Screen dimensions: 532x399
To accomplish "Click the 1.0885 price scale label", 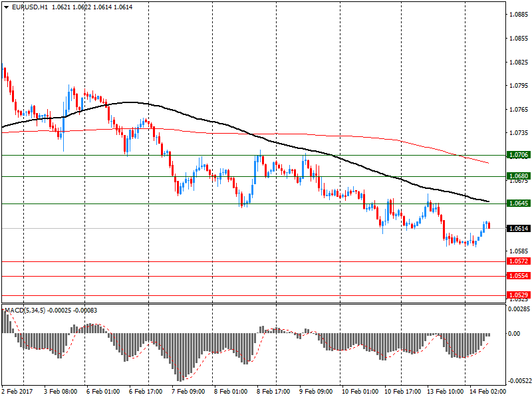I will pos(519,15).
